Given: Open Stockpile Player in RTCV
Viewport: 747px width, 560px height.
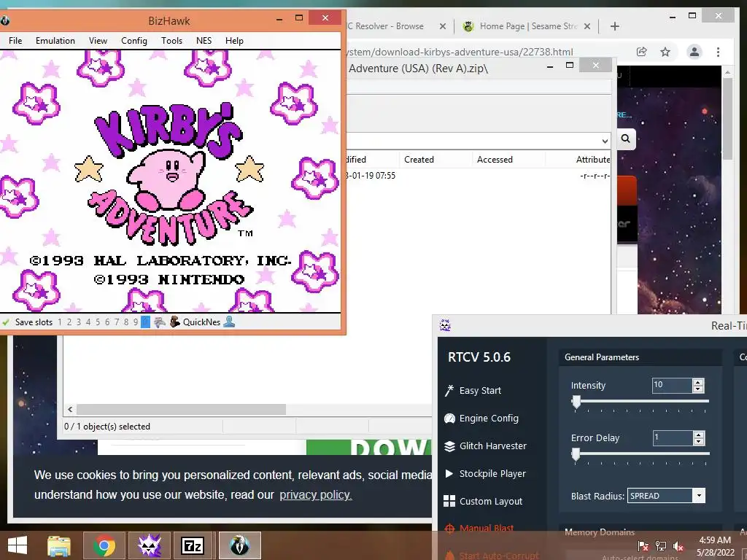Looking at the screenshot, I should tap(485, 473).
